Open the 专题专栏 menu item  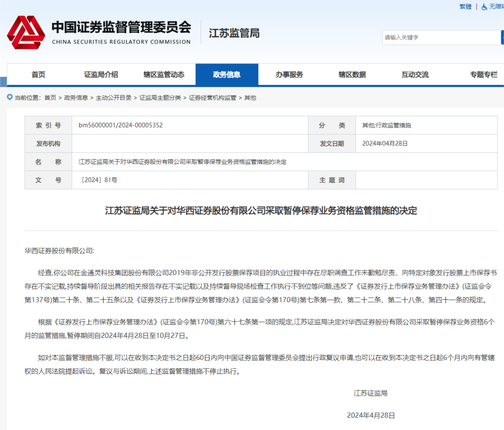(x=483, y=74)
